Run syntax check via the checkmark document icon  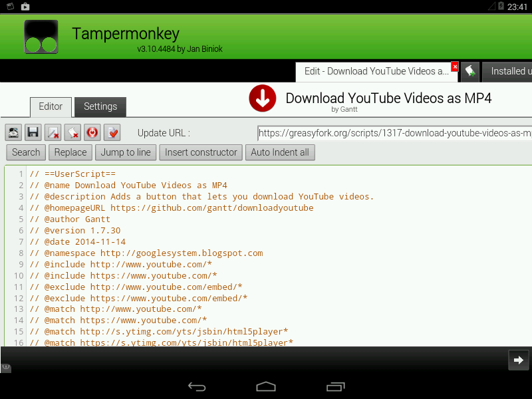(112, 132)
